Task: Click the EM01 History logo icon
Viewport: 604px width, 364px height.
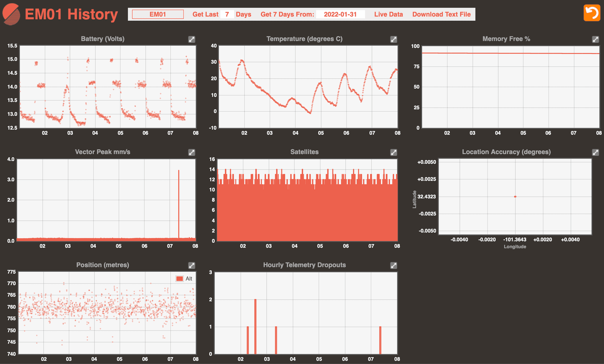Action: [x=11, y=14]
